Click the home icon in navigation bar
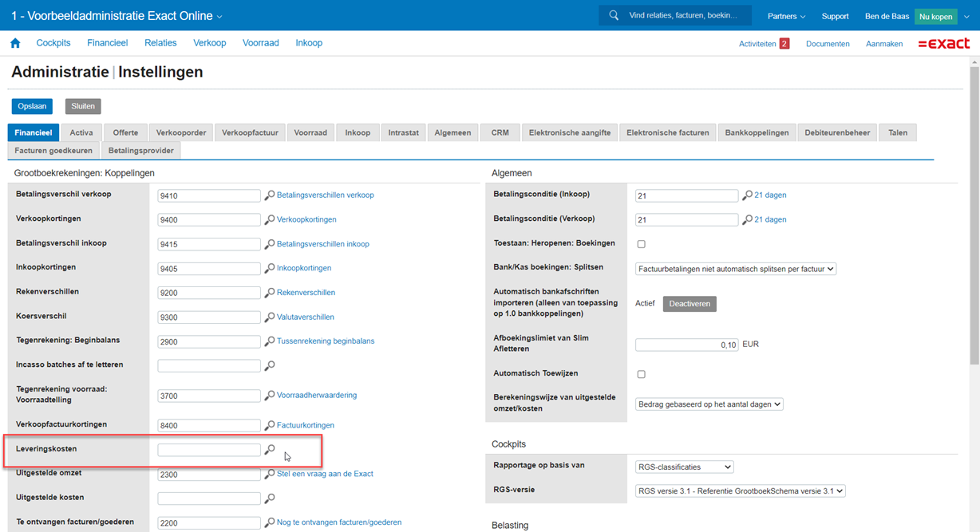 pos(15,43)
